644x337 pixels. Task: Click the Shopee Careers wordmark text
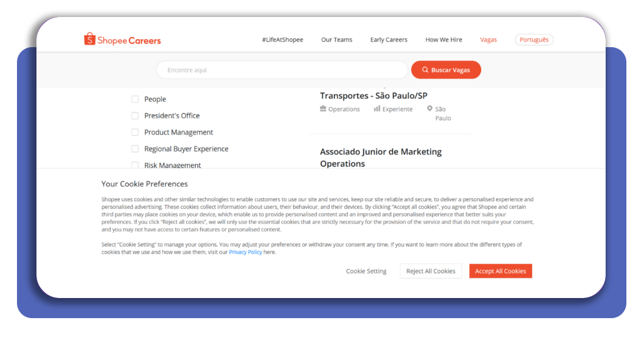(129, 41)
